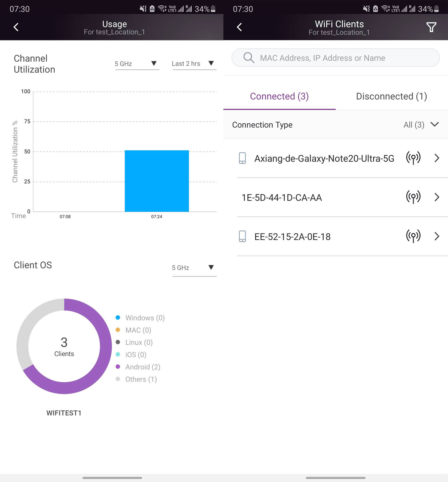Screen dimensions: 448x482
Task: Click the back arrow on the Usage screen
Action: (16, 27)
